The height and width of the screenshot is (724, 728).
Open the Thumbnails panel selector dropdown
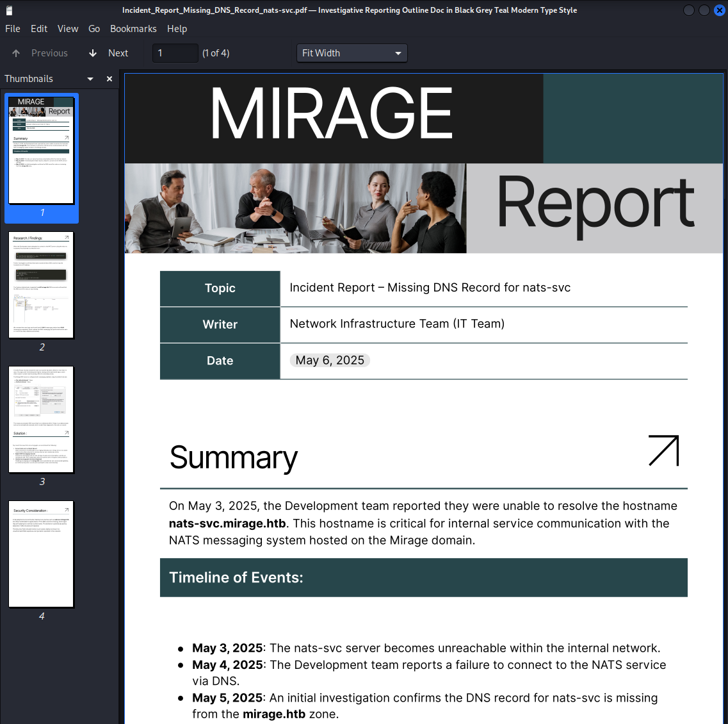90,79
